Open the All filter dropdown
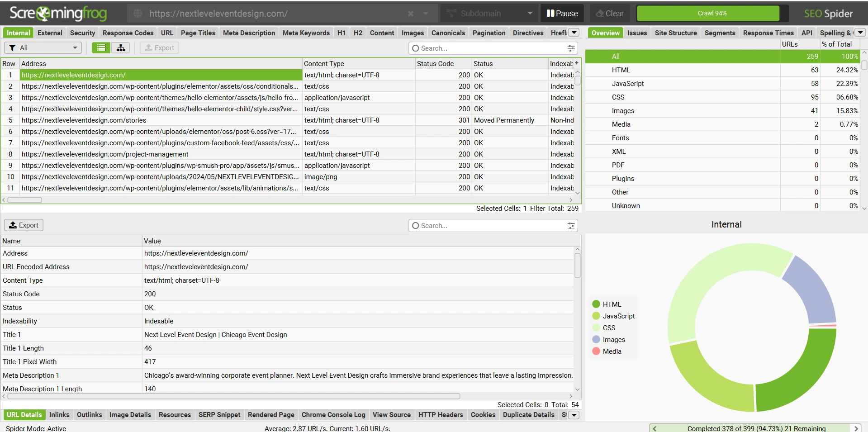 pyautogui.click(x=43, y=48)
